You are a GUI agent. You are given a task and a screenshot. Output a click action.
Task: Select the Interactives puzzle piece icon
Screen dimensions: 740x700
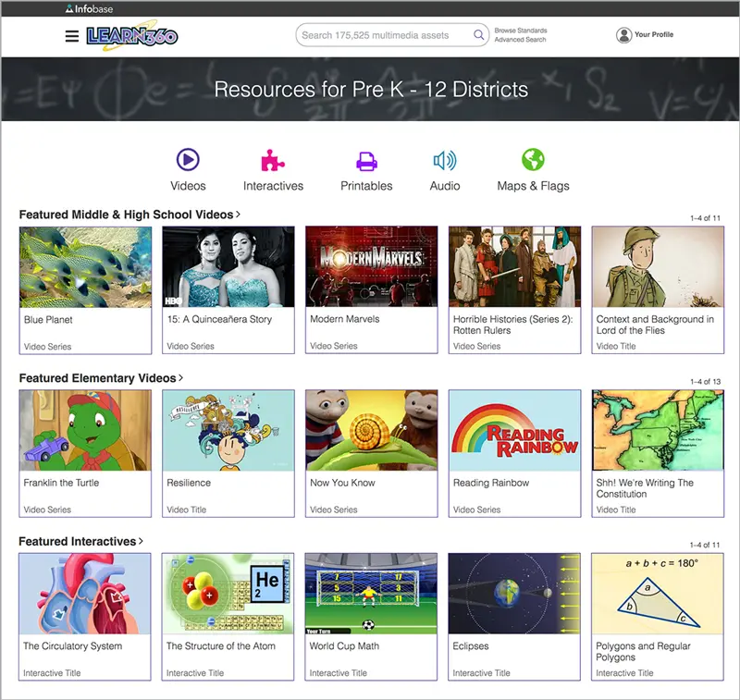(273, 161)
